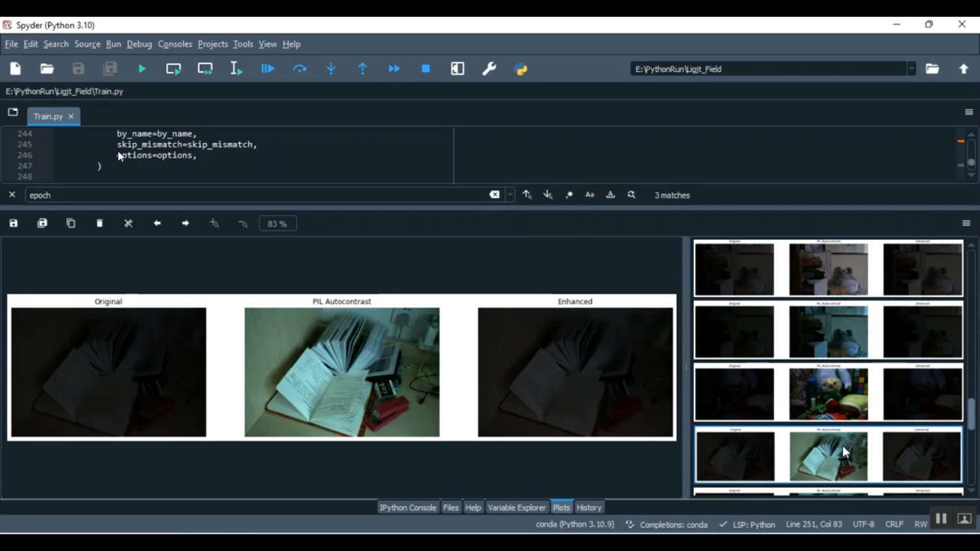
Task: Find the next epoch match
Action: [547, 195]
